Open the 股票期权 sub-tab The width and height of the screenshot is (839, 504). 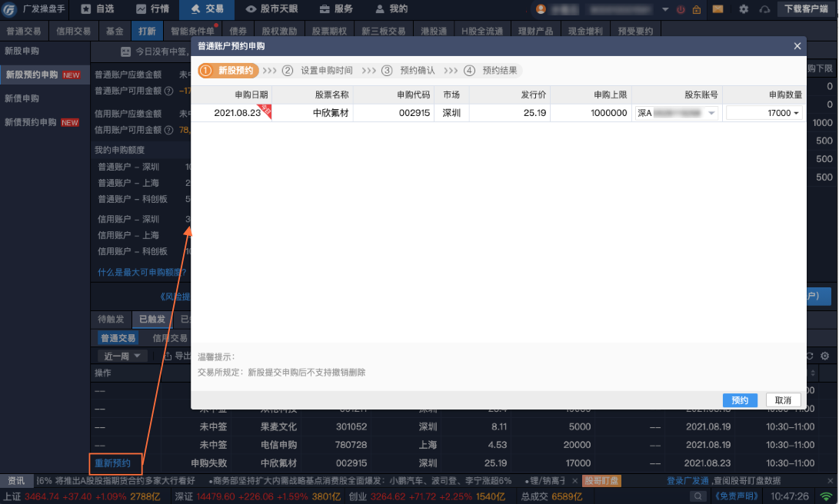[x=329, y=31]
